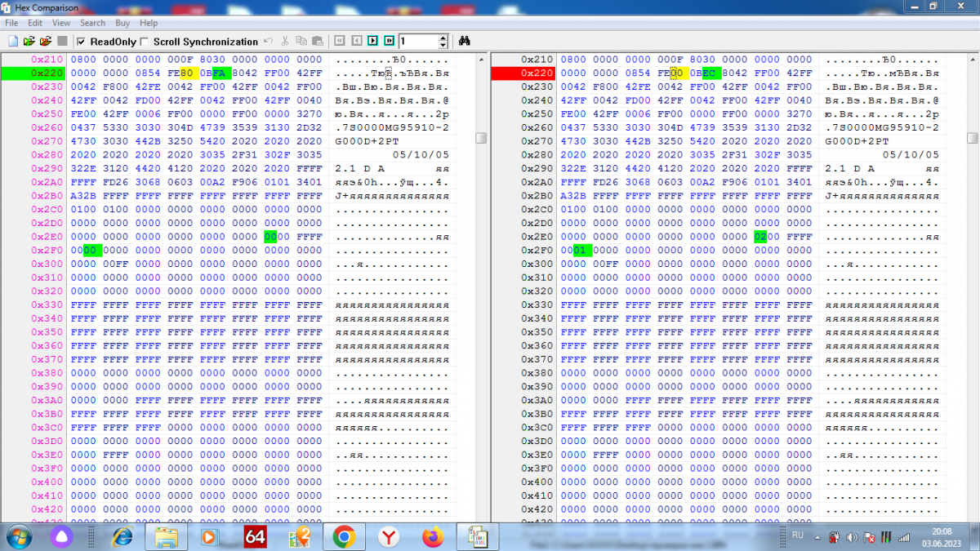This screenshot has height=551, width=980.
Task: Click offset 0x330 in the right pane
Action: pyautogui.click(x=537, y=304)
